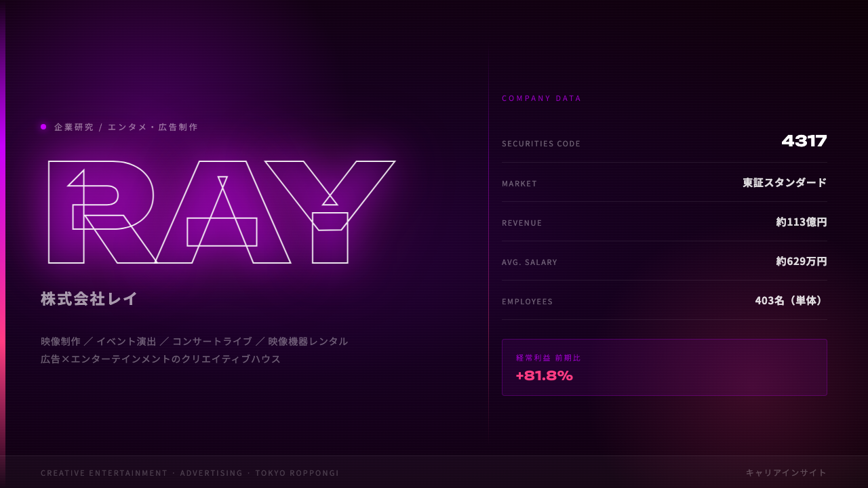Click the 株式会社レイ company name
The height and width of the screenshot is (488, 868).
pyautogui.click(x=90, y=299)
